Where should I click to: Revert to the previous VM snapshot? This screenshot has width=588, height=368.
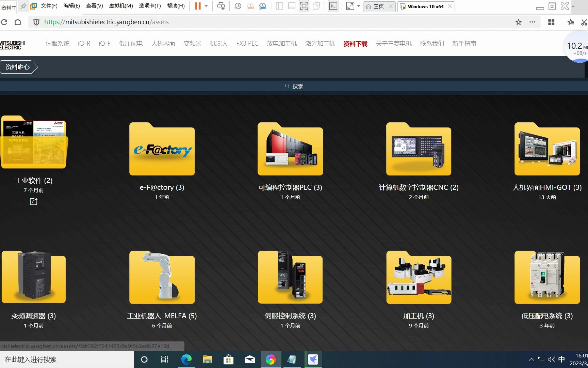(x=250, y=6)
